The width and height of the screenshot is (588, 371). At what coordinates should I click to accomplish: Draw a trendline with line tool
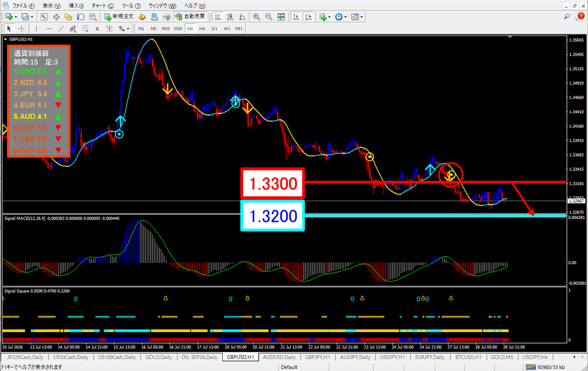click(x=61, y=29)
